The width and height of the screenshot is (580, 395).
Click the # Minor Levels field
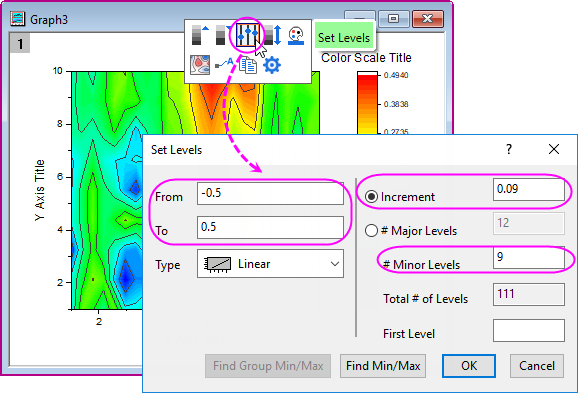529,257
